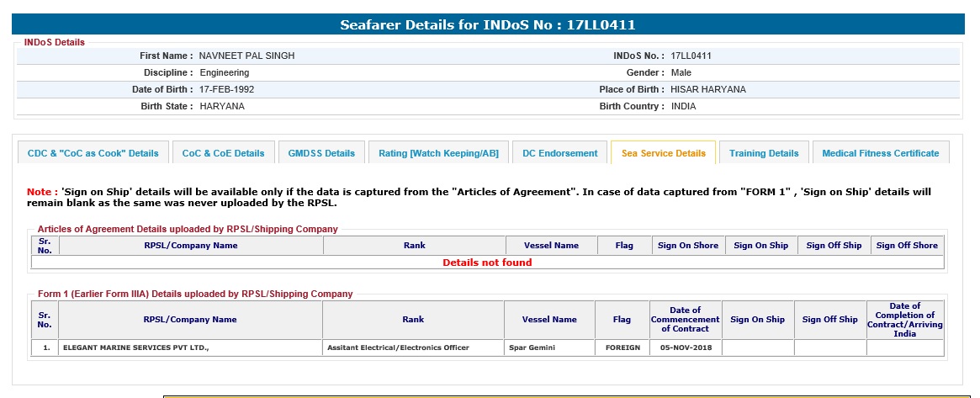The width and height of the screenshot is (980, 398).
Task: Click the RPSL/Company Name header in Articles table
Action: click(191, 246)
